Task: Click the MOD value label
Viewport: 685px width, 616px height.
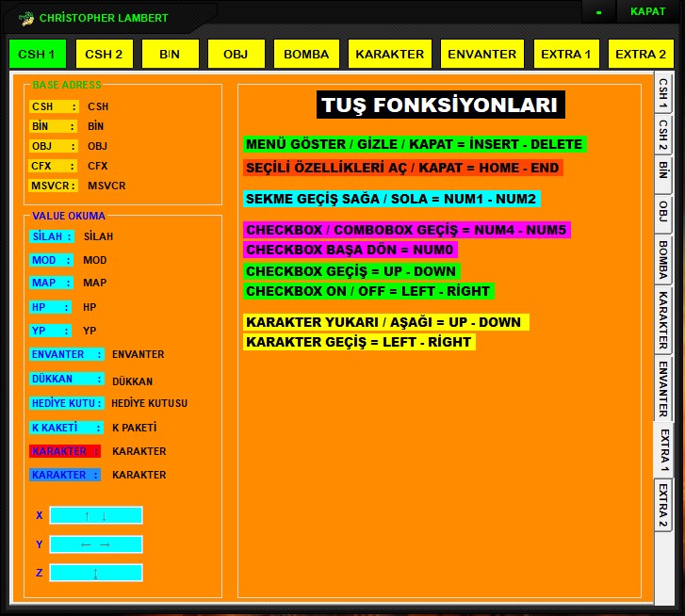Action: [x=51, y=260]
